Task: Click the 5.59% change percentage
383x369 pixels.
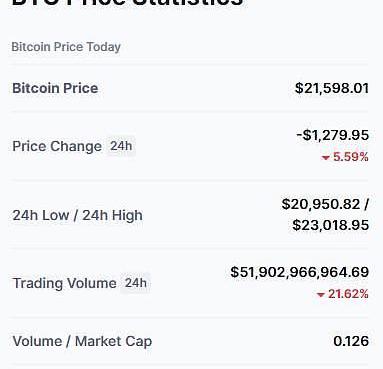Action: coord(351,157)
